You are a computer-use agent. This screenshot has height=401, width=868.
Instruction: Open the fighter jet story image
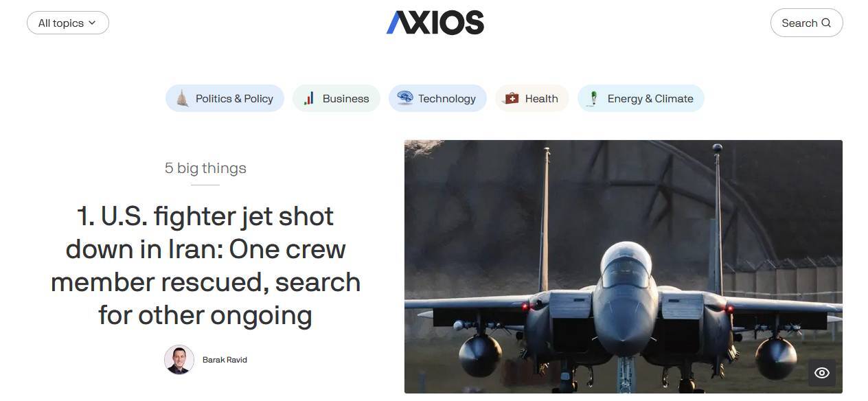(624, 266)
